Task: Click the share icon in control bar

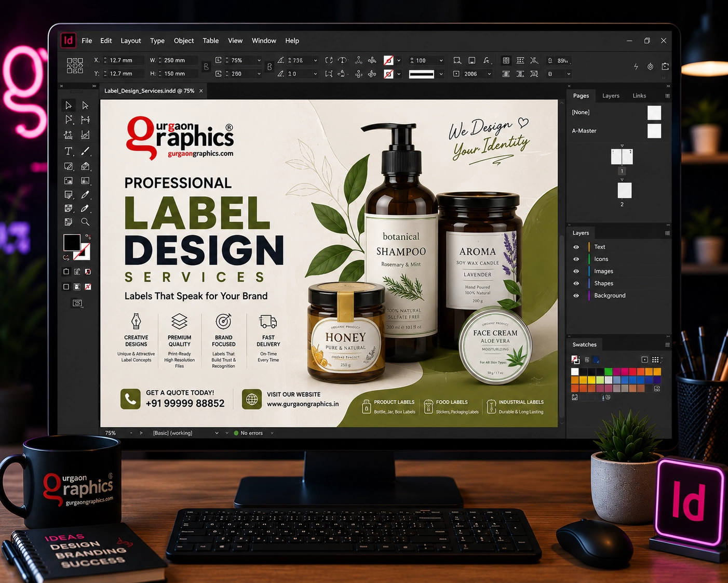Action: tap(665, 67)
